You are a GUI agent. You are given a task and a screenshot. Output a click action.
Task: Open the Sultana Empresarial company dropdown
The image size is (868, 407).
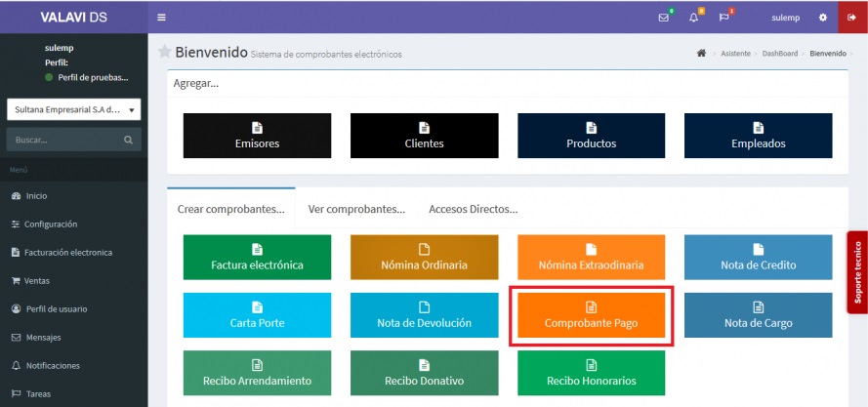(x=74, y=110)
